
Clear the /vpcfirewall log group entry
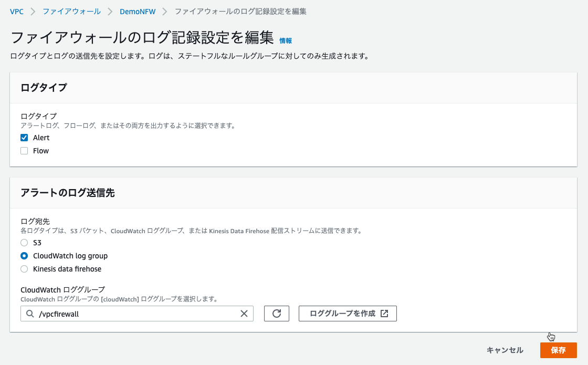pyautogui.click(x=244, y=314)
